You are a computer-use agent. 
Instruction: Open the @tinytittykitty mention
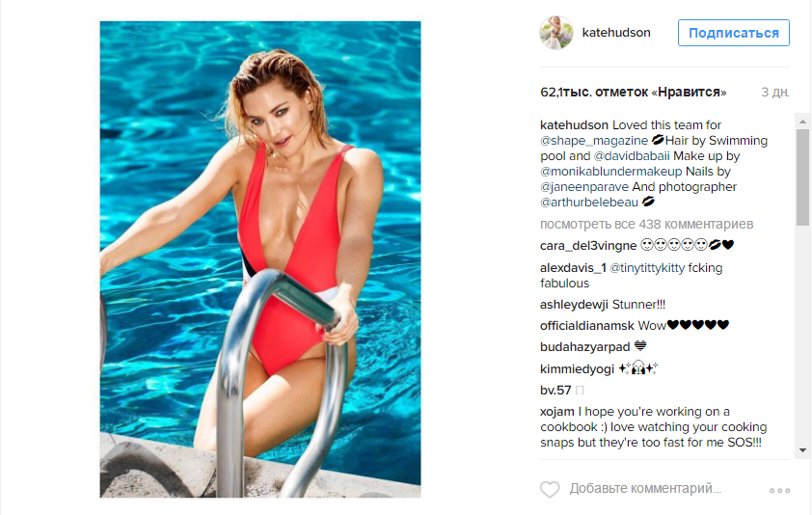click(x=647, y=268)
